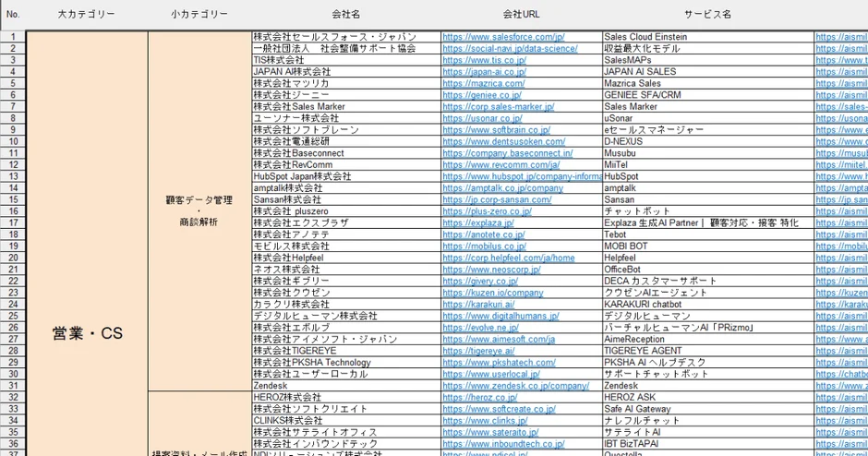Open the www.aimesoft.com/ja link
Screen dimensions: 868x456
pyautogui.click(x=499, y=340)
